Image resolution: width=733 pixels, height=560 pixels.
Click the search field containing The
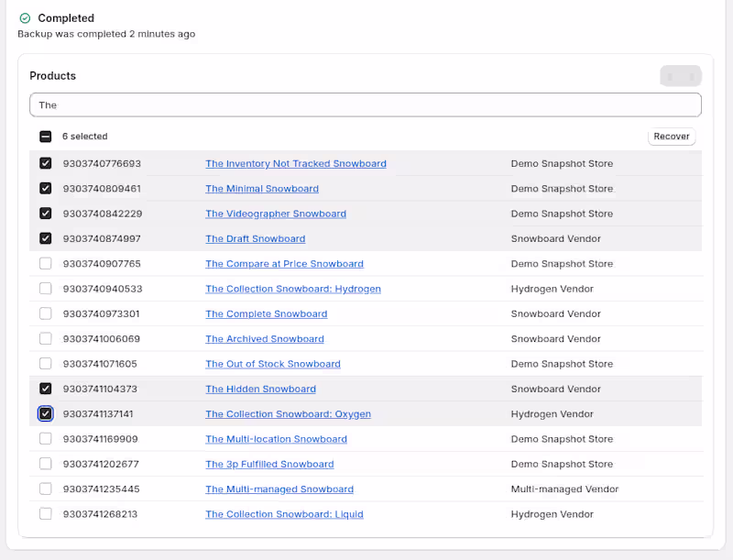pos(365,104)
